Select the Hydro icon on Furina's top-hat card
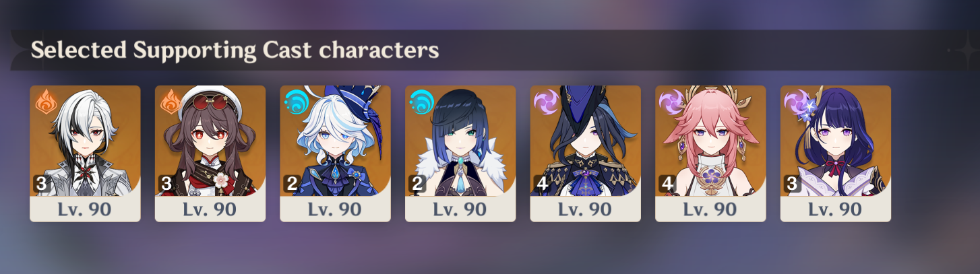980x274 pixels. pos(295,102)
